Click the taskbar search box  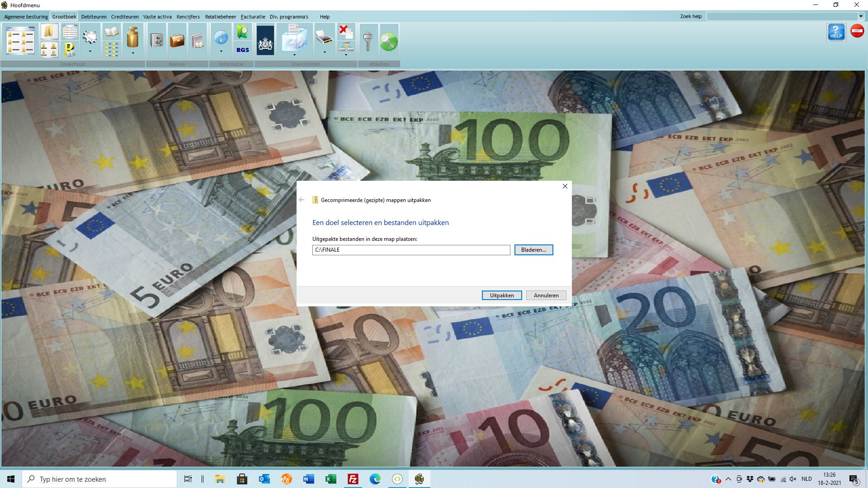pos(99,479)
